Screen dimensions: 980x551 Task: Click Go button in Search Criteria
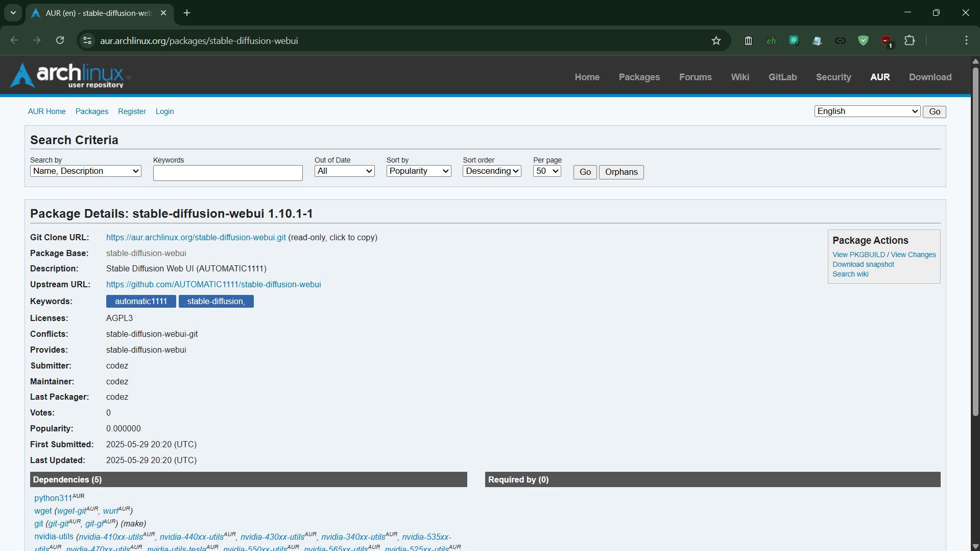pyautogui.click(x=585, y=172)
